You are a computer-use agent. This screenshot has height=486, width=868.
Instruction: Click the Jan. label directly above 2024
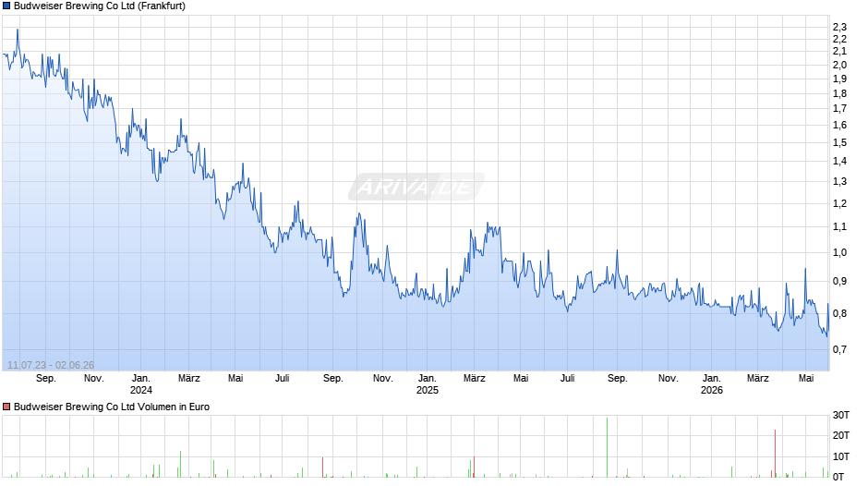click(141, 379)
